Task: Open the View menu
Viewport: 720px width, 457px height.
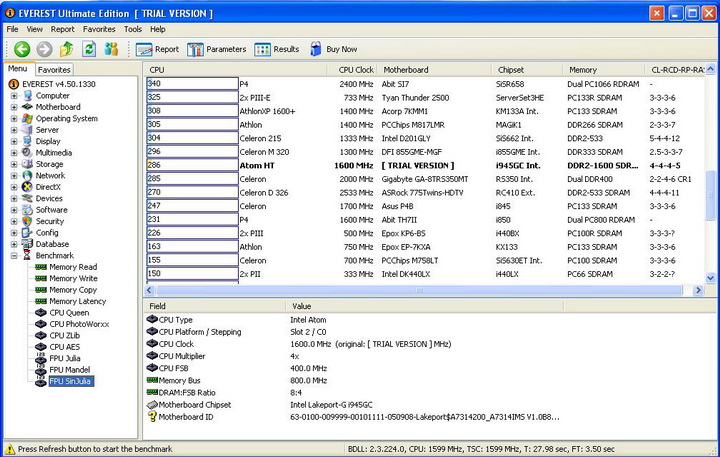Action: tap(34, 29)
